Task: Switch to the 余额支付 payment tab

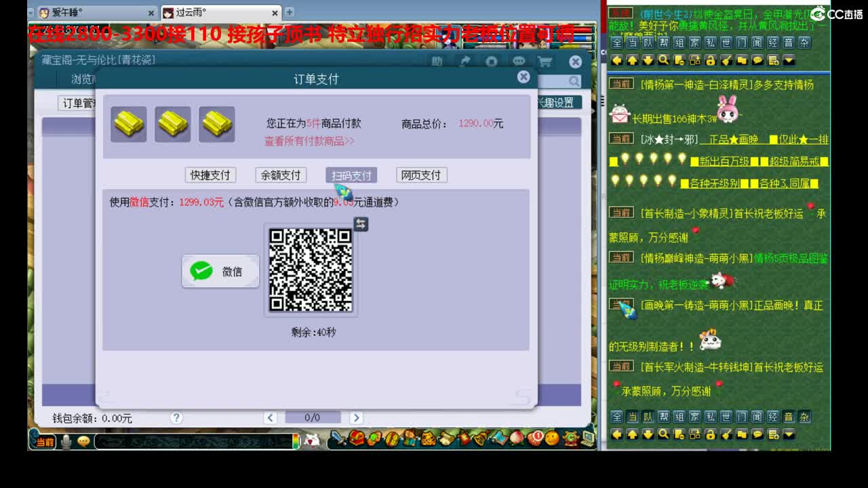Action: tap(281, 175)
